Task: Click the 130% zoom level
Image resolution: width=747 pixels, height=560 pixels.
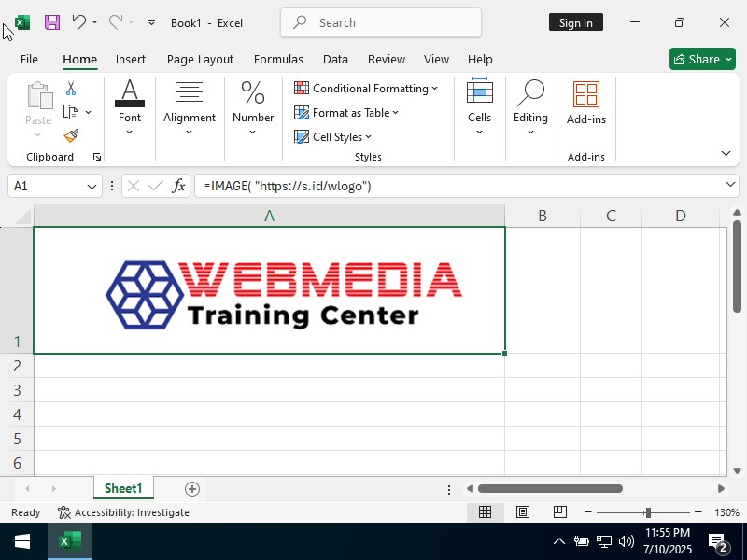Action: (x=726, y=512)
